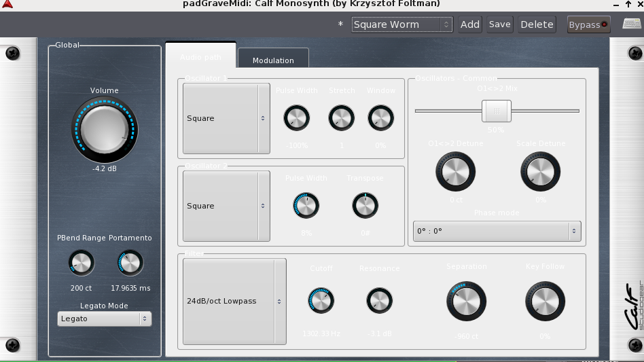Screen dimensions: 644x362
Task: Click Oscillator 1 Pulse Width knob
Action: coord(296,118)
